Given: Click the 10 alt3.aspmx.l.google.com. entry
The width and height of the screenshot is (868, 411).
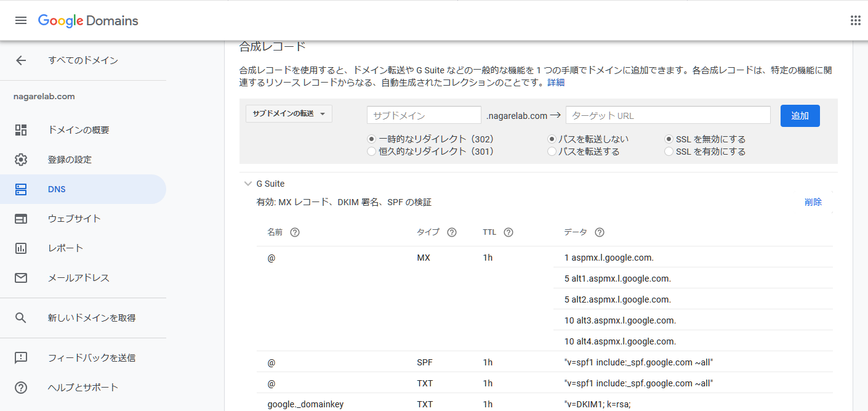Looking at the screenshot, I should click(620, 320).
